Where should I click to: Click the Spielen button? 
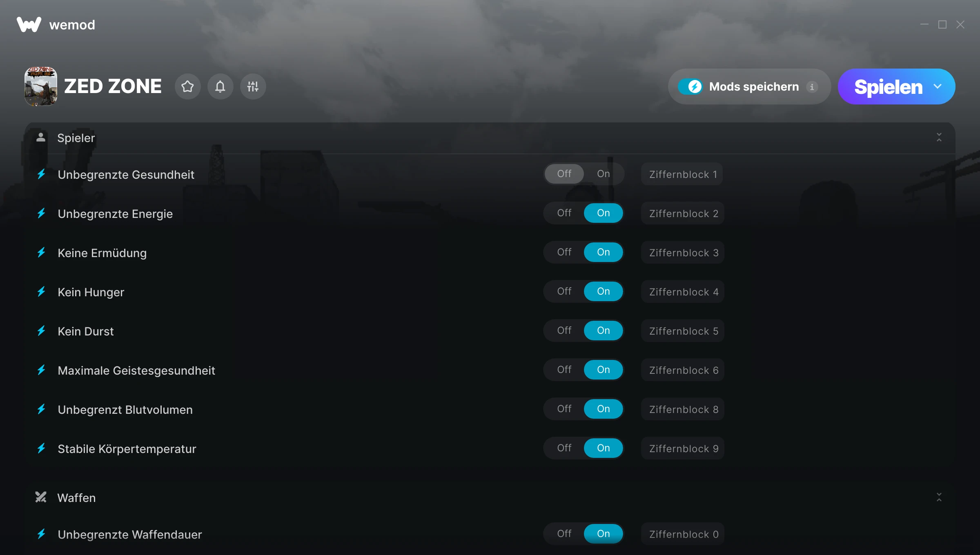(888, 87)
